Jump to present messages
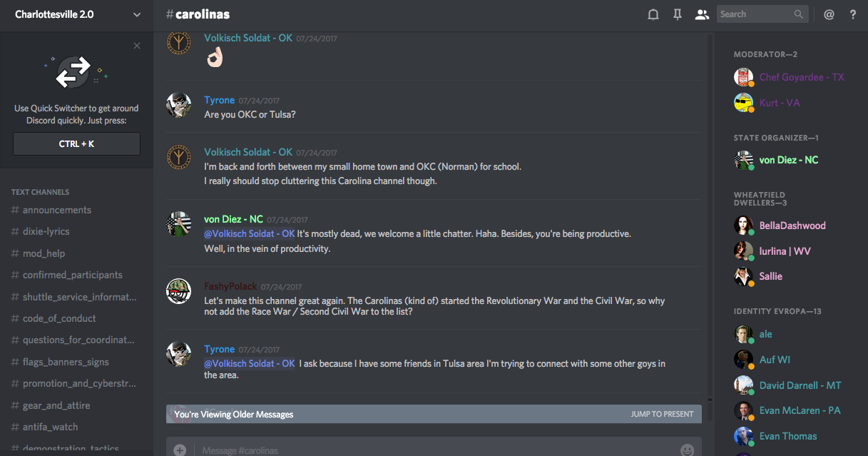Image resolution: width=868 pixels, height=456 pixels. pyautogui.click(x=662, y=414)
